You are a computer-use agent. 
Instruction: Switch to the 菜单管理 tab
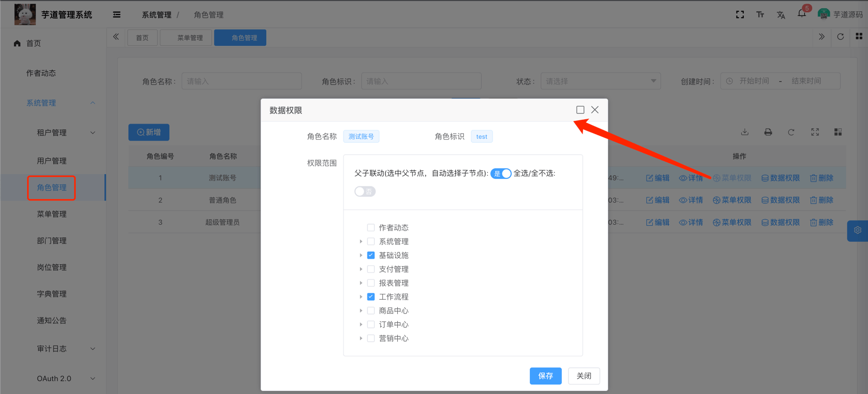tap(190, 38)
